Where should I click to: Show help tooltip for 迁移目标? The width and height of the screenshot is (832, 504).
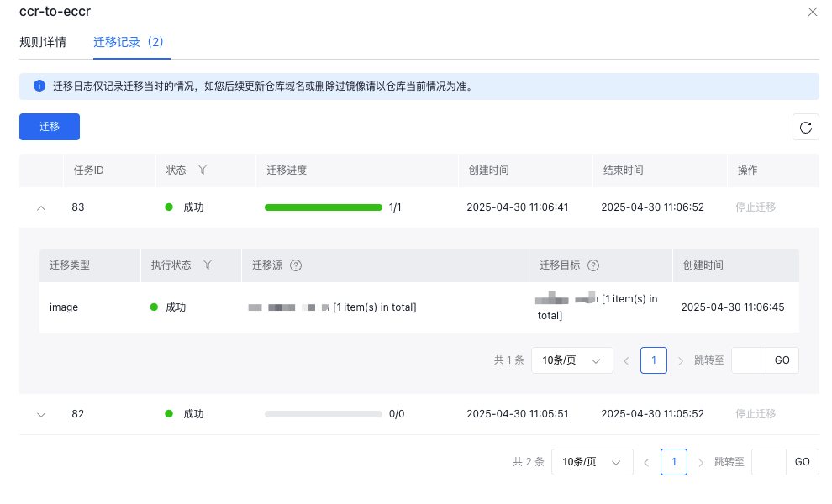pyautogui.click(x=593, y=265)
